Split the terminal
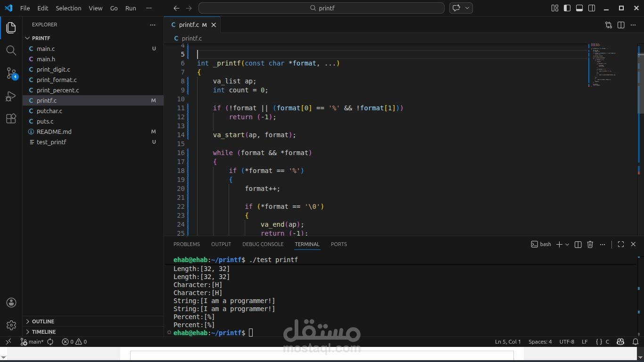This screenshot has width=644, height=362. 578,244
